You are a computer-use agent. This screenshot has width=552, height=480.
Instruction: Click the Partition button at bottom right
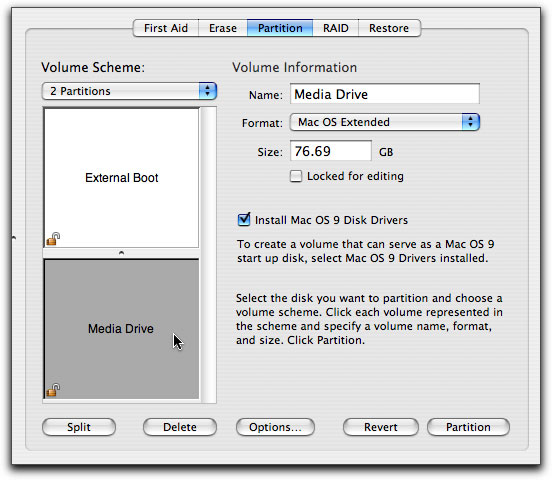[x=468, y=427]
